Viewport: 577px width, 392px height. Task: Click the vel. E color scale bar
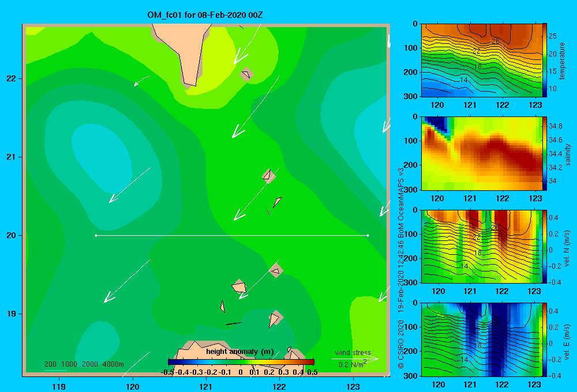pos(545,340)
